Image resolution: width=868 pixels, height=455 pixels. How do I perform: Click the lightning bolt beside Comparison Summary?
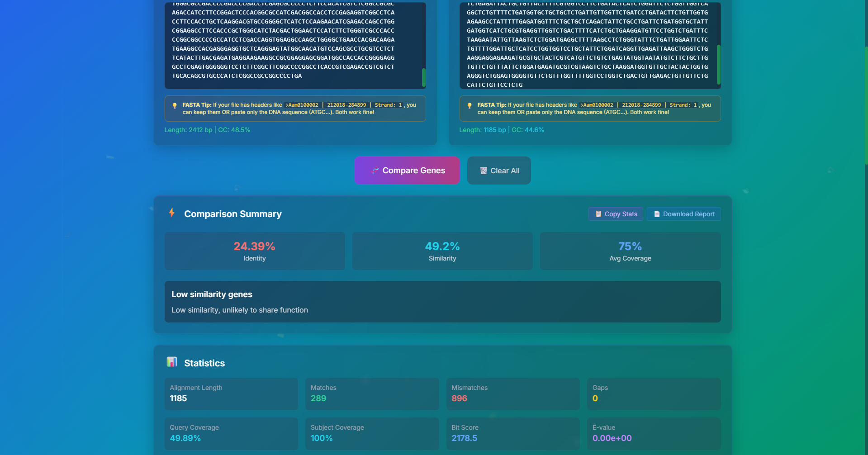pyautogui.click(x=172, y=213)
